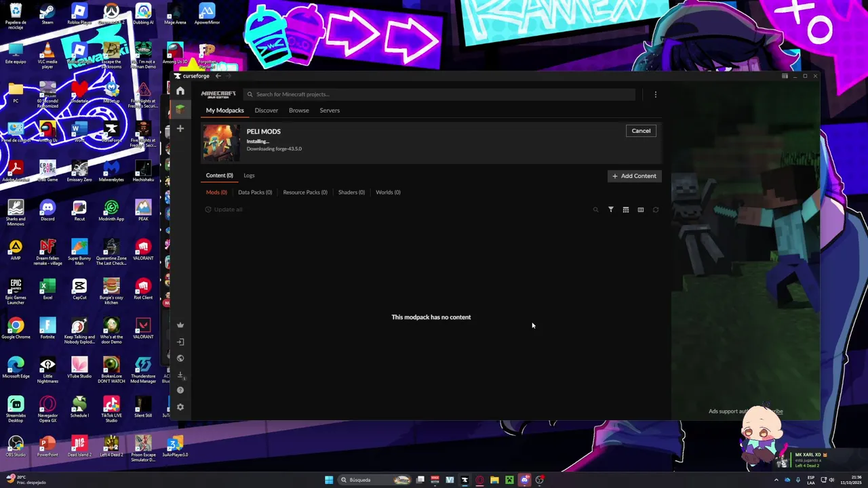Click the sign-in icon in CurseForge sidebar
868x488 pixels.
point(180,342)
